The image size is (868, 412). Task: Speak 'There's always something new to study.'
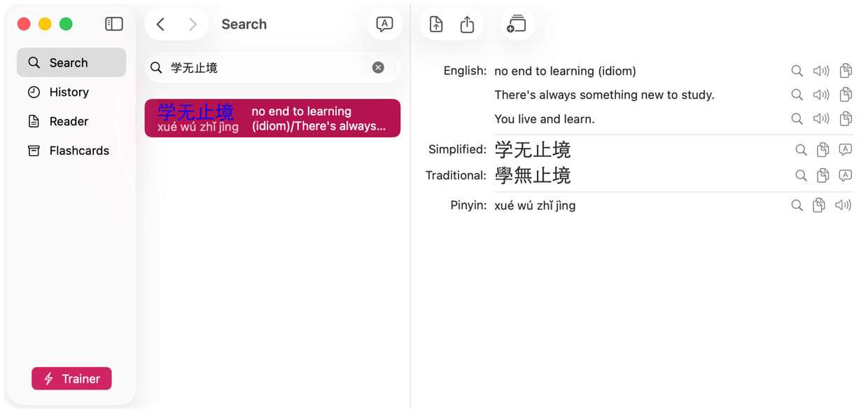coord(821,95)
